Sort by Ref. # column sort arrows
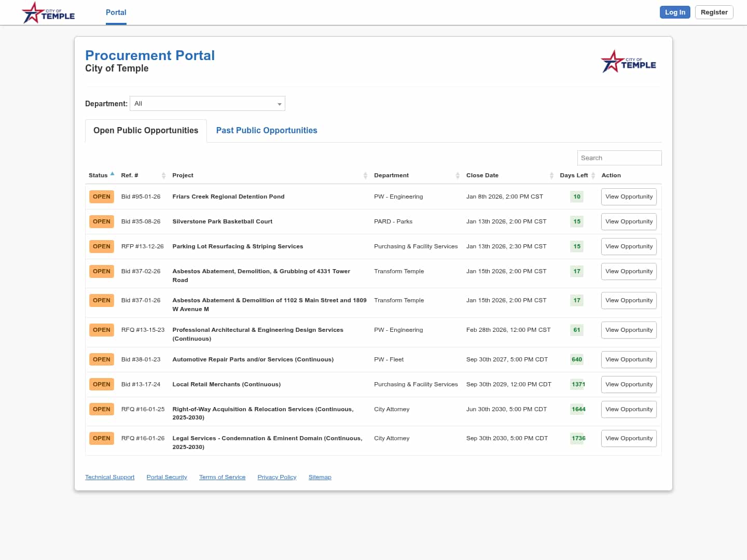Viewport: 747px width, 560px height. click(163, 176)
